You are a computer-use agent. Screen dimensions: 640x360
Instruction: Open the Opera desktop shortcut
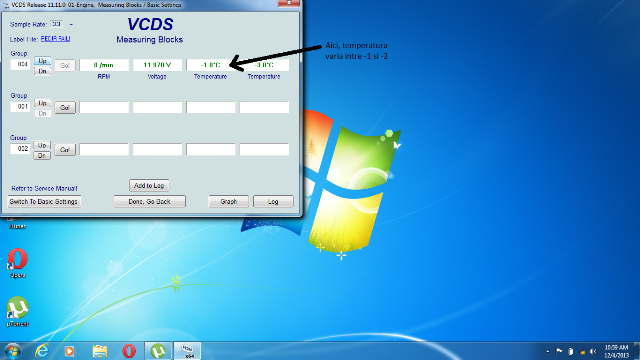click(17, 262)
